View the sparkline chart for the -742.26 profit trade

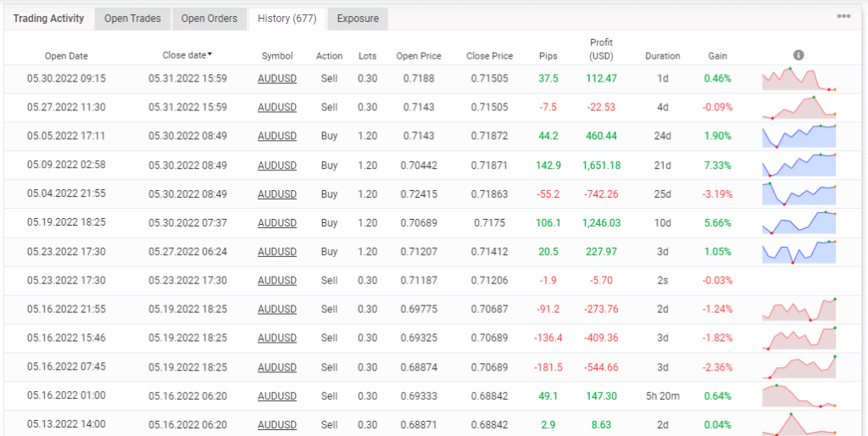coord(798,194)
